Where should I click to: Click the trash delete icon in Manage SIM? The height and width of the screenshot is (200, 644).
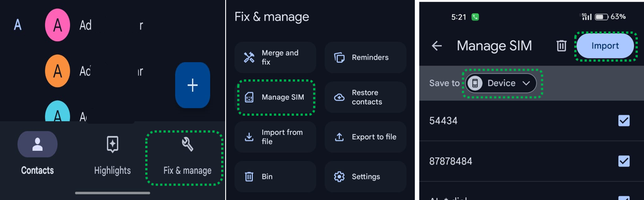[x=561, y=46]
